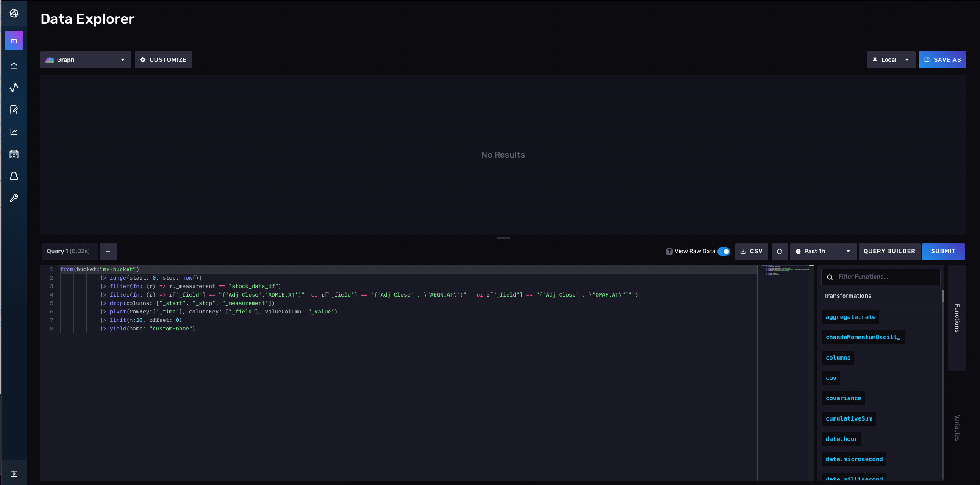
Task: Click the InfluxDB logo icon
Action: (14, 13)
